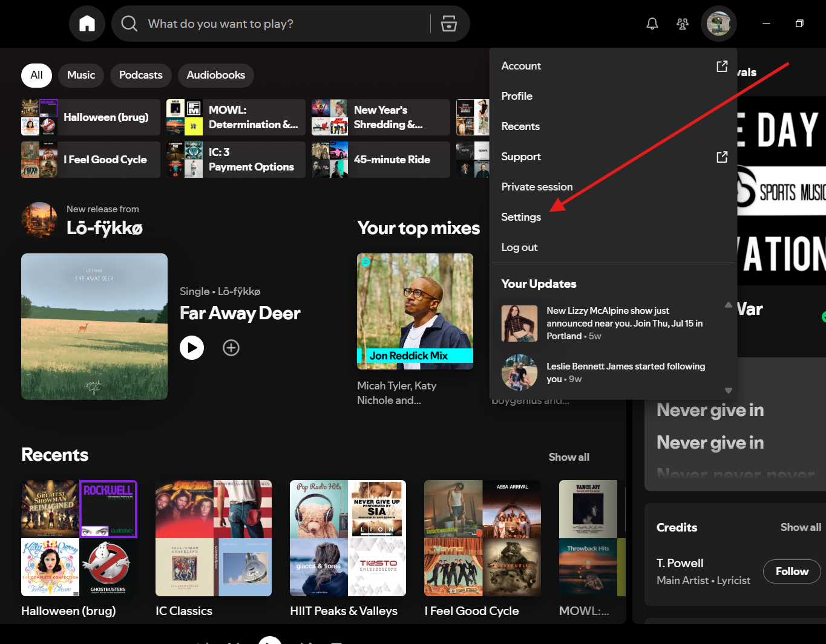
Task: Open IC: 3 Payment Options tile
Action: click(236, 160)
